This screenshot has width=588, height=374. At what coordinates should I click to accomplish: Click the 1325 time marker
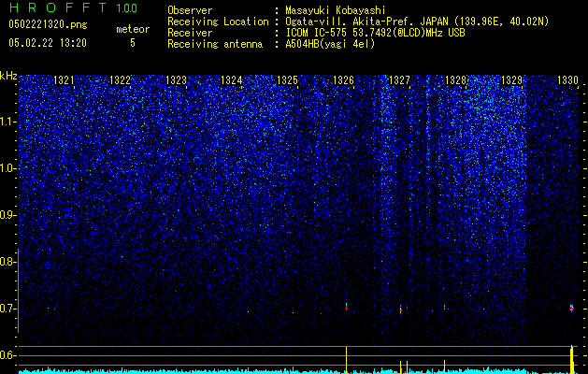(x=288, y=80)
